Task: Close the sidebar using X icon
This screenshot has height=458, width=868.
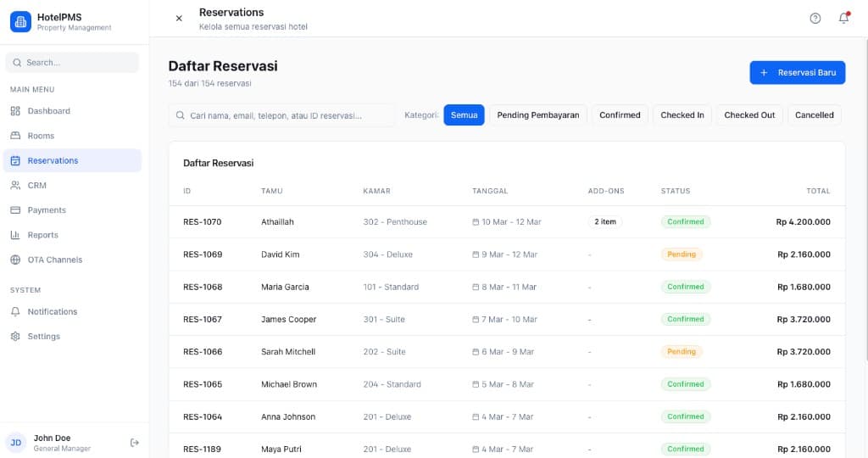Action: pyautogui.click(x=179, y=19)
